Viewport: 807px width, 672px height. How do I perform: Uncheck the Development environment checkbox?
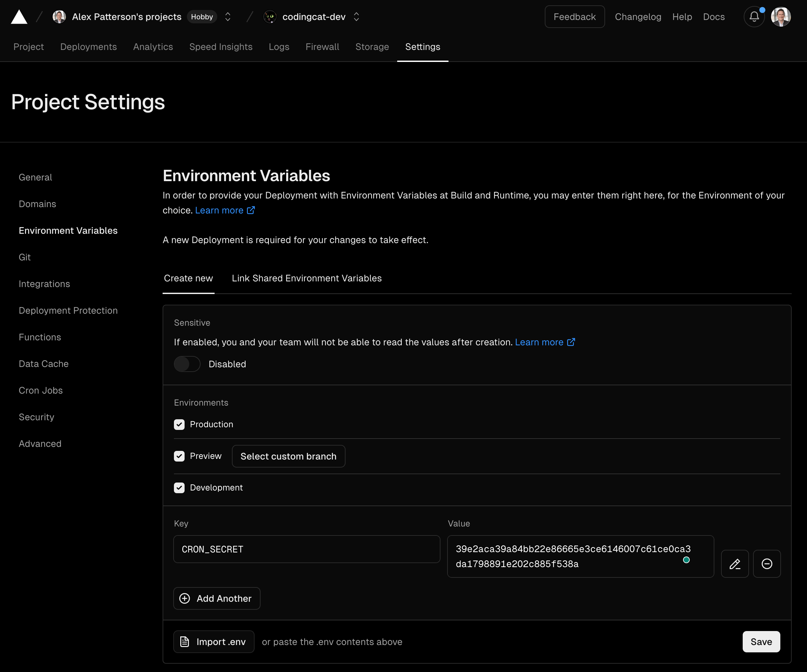(x=179, y=488)
